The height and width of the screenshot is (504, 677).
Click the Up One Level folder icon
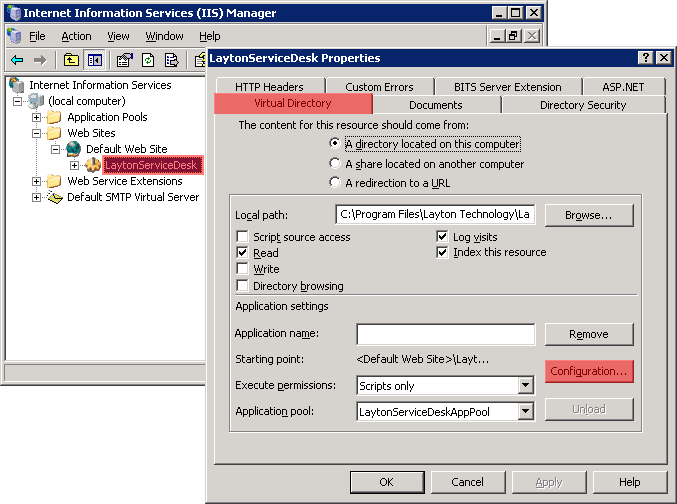(x=71, y=60)
